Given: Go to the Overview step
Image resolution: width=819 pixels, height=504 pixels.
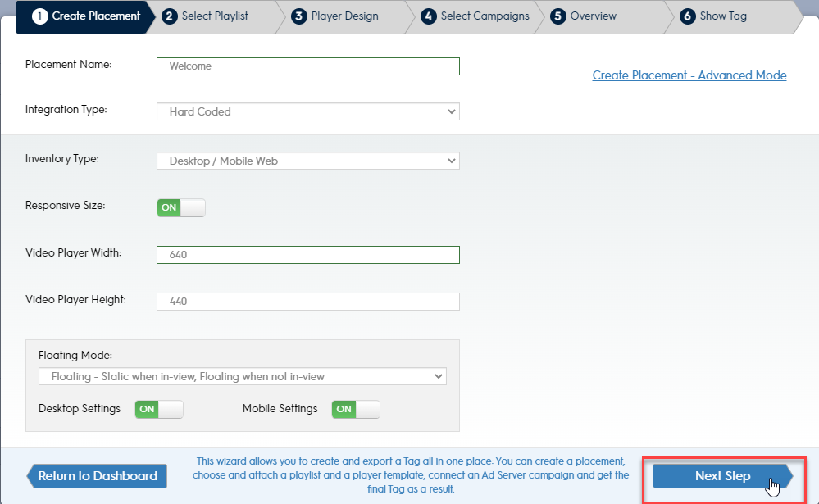Looking at the screenshot, I should point(603,16).
